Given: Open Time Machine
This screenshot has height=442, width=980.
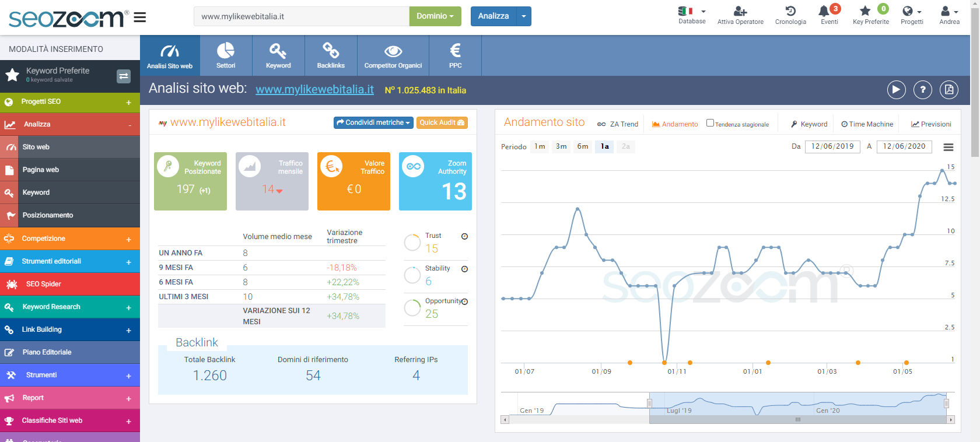Looking at the screenshot, I should [x=867, y=124].
